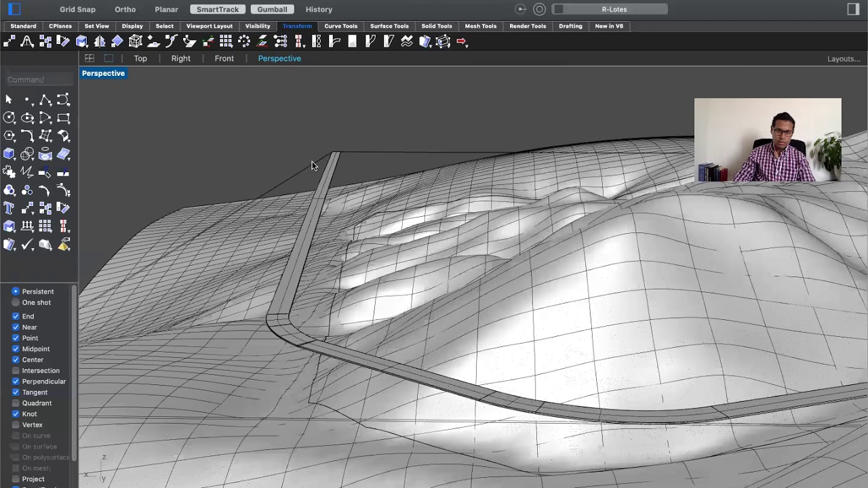Click the rectangular Array icon in Transform toolbar
Screen dimensions: 868x488
(226, 41)
